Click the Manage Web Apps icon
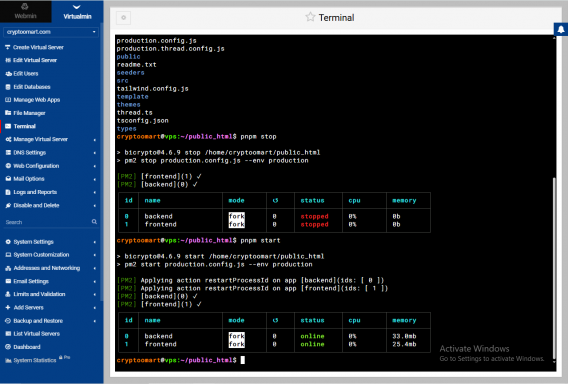 point(8,100)
